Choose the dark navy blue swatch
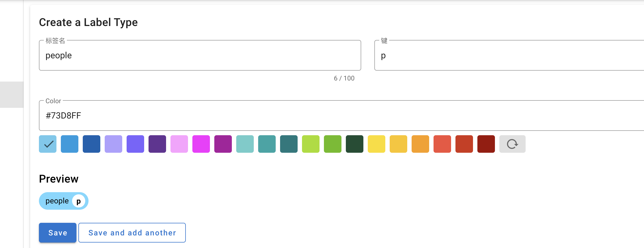Image resolution: width=644 pixels, height=248 pixels. point(92,144)
